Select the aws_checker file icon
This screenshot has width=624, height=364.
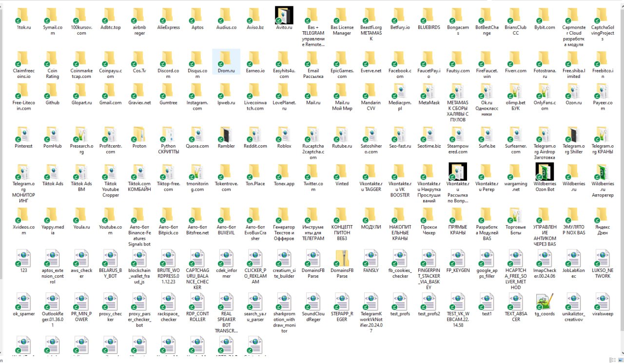tap(81, 258)
